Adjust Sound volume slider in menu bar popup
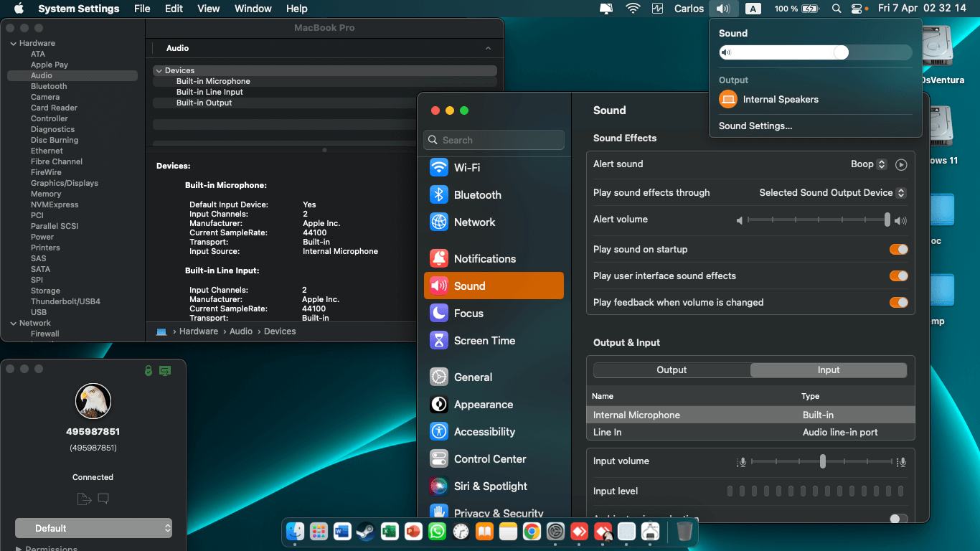Image resolution: width=980 pixels, height=551 pixels. 816,52
